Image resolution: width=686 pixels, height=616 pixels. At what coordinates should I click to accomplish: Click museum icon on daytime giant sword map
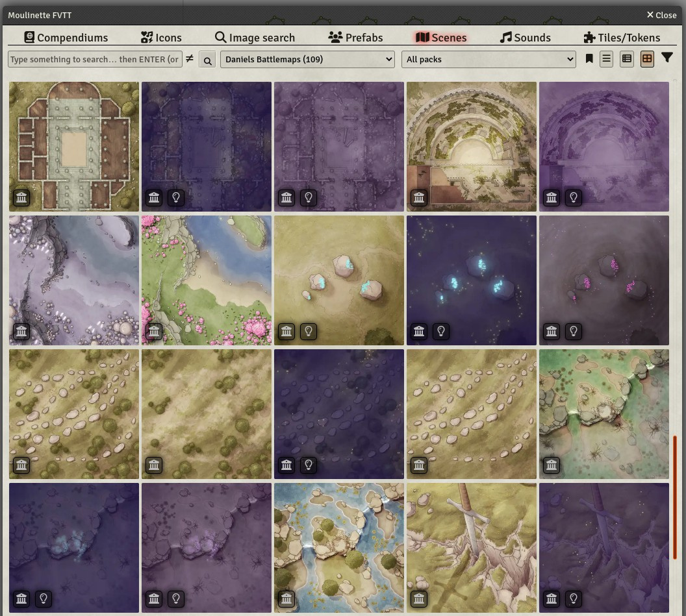point(419,599)
